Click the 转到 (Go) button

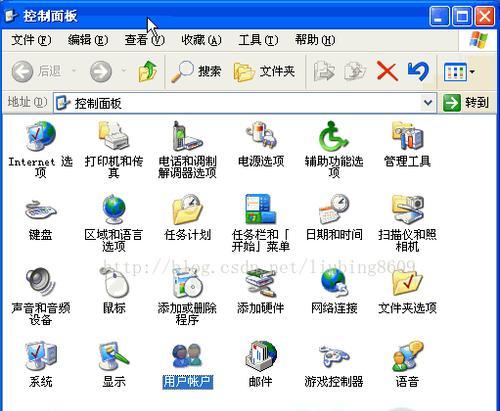click(466, 103)
